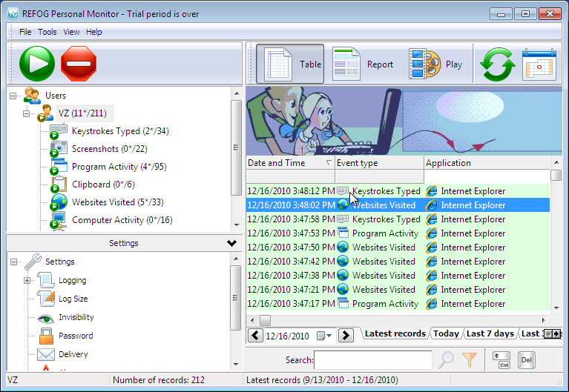
Task: Select user VZ (11*/211)
Action: [x=83, y=113]
